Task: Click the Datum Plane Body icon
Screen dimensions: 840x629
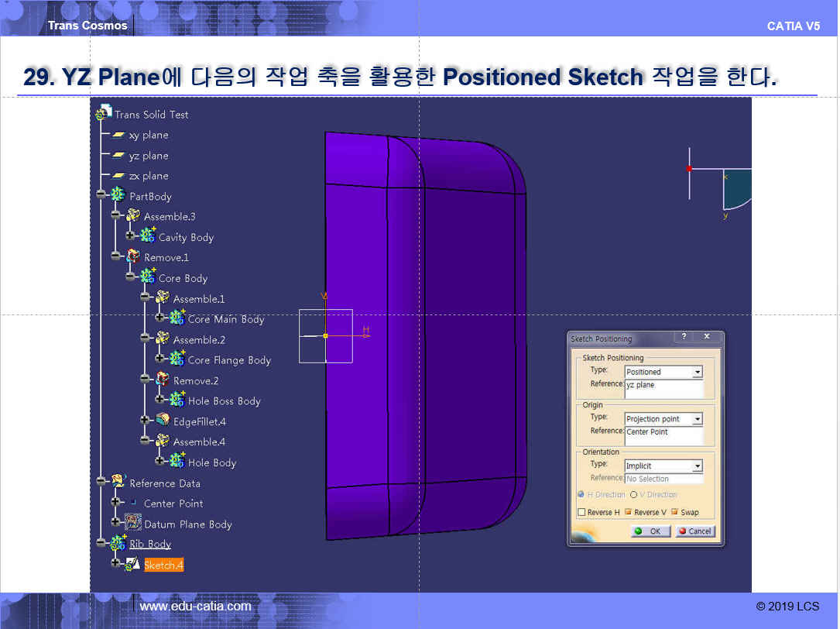Action: (x=133, y=524)
